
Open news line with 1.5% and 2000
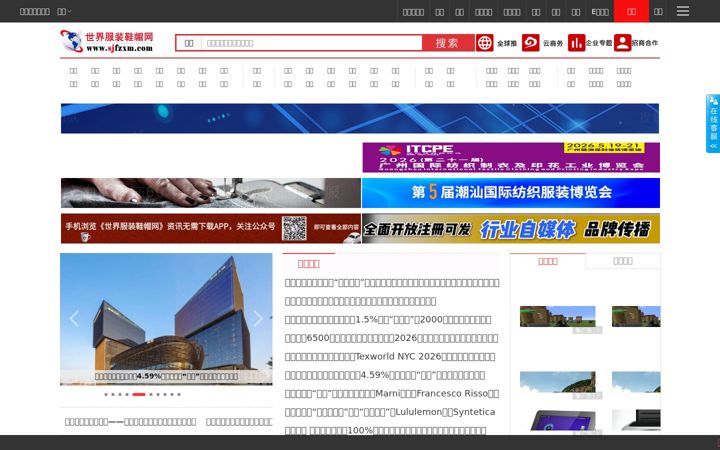click(x=388, y=320)
